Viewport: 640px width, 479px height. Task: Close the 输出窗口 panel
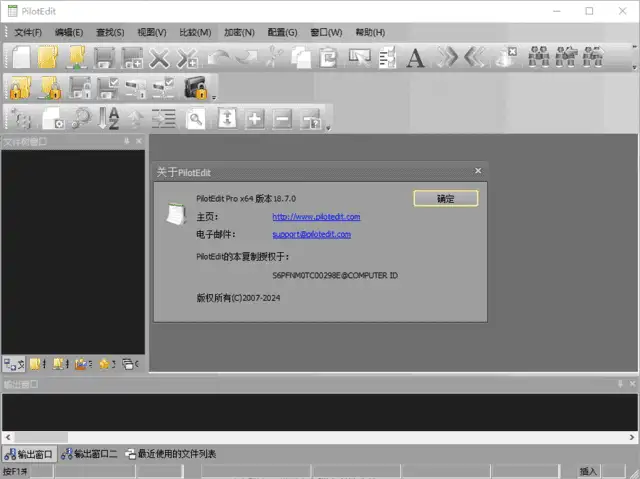(x=632, y=384)
